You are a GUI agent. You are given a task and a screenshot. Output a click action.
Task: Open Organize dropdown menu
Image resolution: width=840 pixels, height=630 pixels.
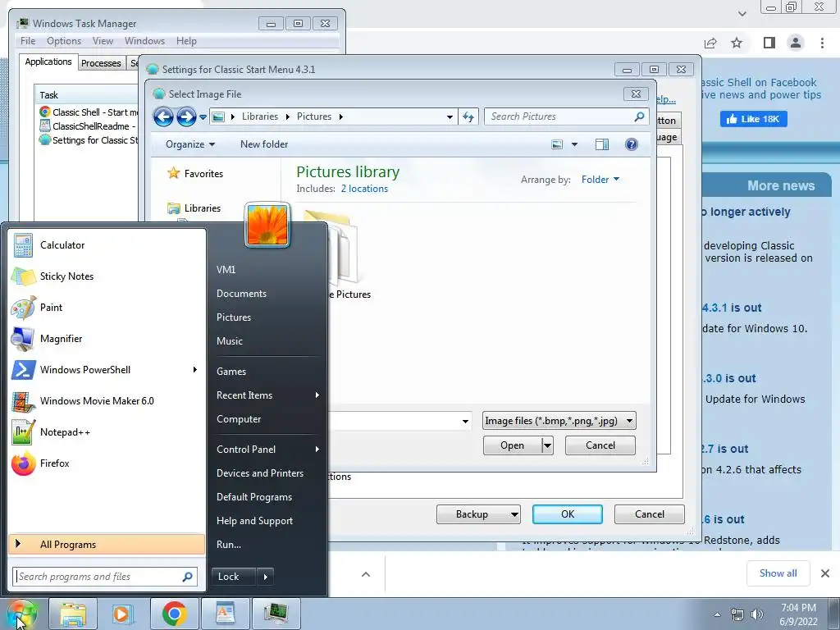tap(190, 144)
